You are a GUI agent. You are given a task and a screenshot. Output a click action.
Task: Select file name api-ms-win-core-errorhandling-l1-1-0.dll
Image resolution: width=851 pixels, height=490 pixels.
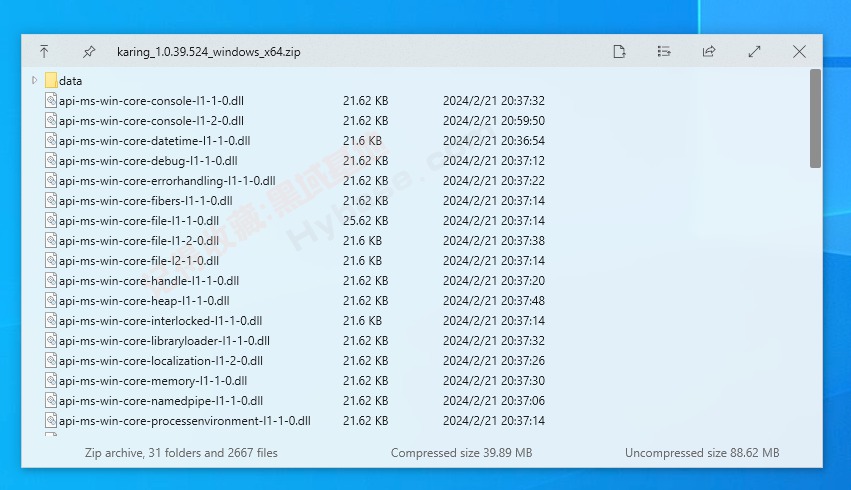click(x=167, y=181)
